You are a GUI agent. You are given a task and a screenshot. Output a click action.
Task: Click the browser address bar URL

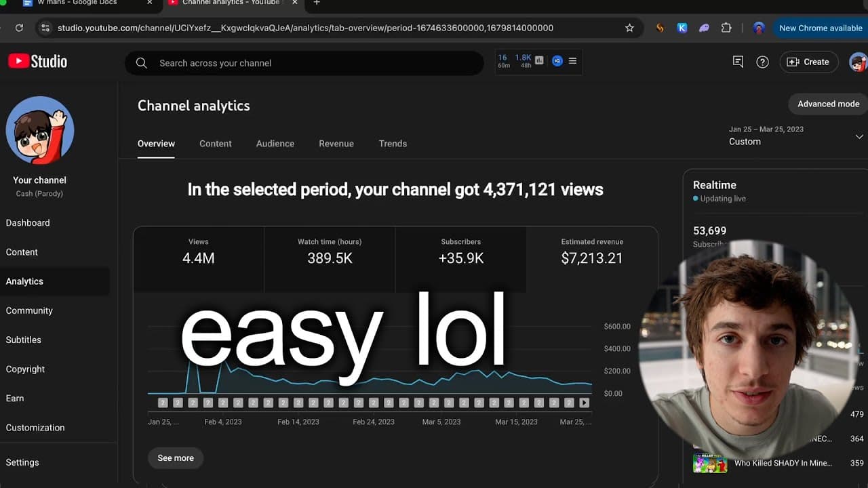(305, 28)
